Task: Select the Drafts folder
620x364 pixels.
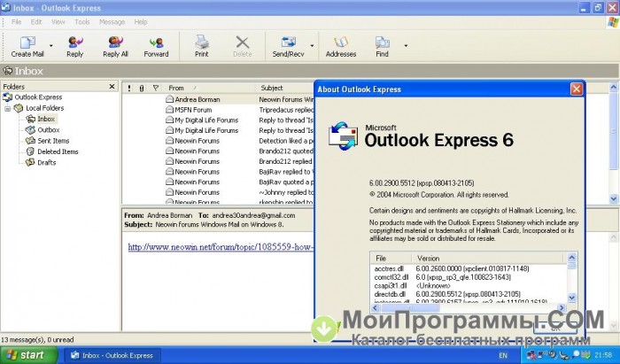Action: tap(46, 162)
